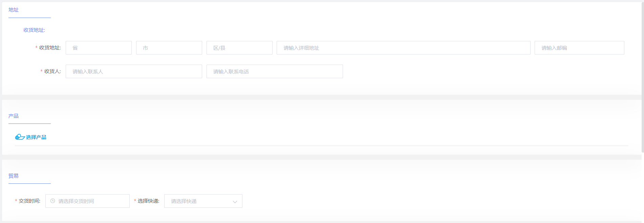644x223 pixels.
Task: Click the 产品 section heading
Action: tap(14, 116)
